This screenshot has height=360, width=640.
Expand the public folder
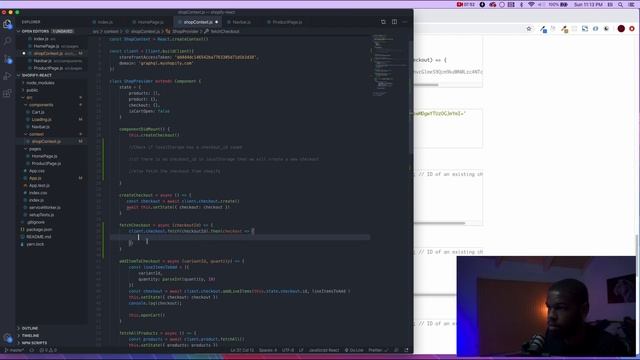(32, 90)
